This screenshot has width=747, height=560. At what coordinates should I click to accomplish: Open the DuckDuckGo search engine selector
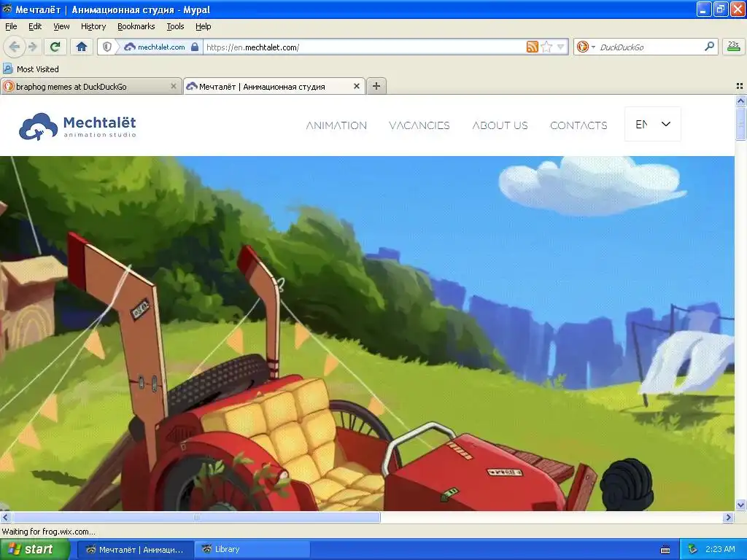coord(586,47)
